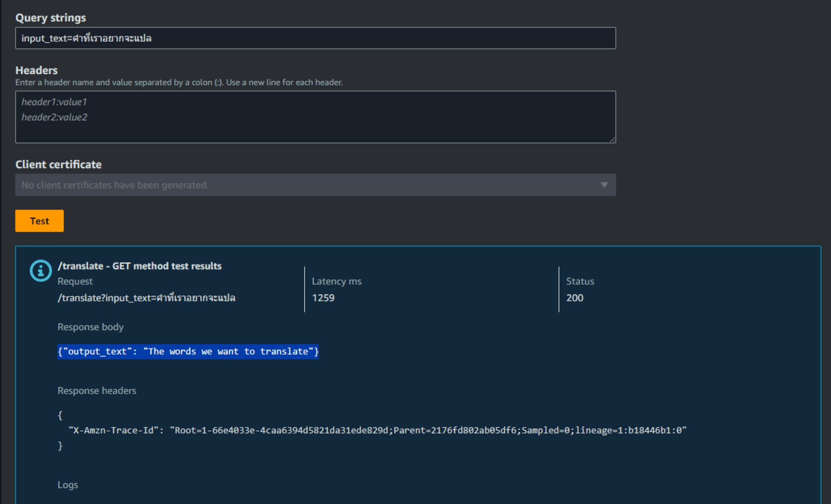The width and height of the screenshot is (831, 504).
Task: Click the Response headers label
Action: (97, 391)
